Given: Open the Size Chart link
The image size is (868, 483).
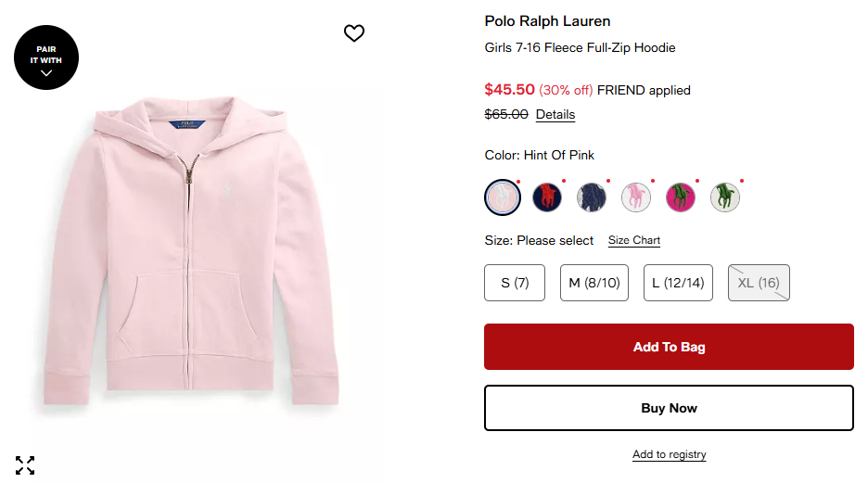Looking at the screenshot, I should pos(634,240).
